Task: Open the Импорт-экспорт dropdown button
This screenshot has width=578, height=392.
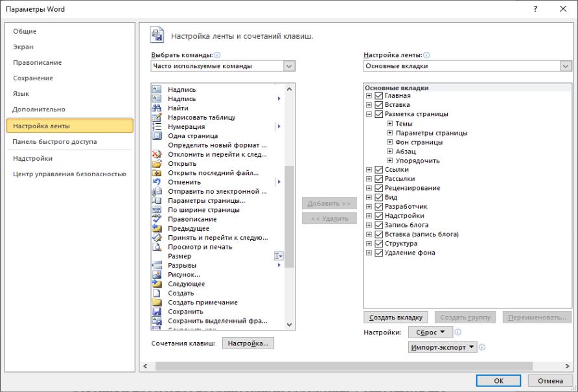Action: coord(443,347)
